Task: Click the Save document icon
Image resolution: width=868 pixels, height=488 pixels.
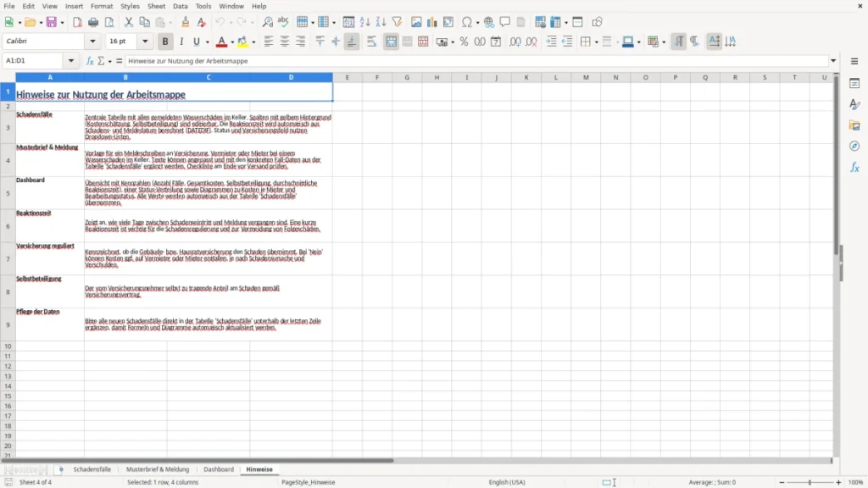Action: [x=52, y=22]
